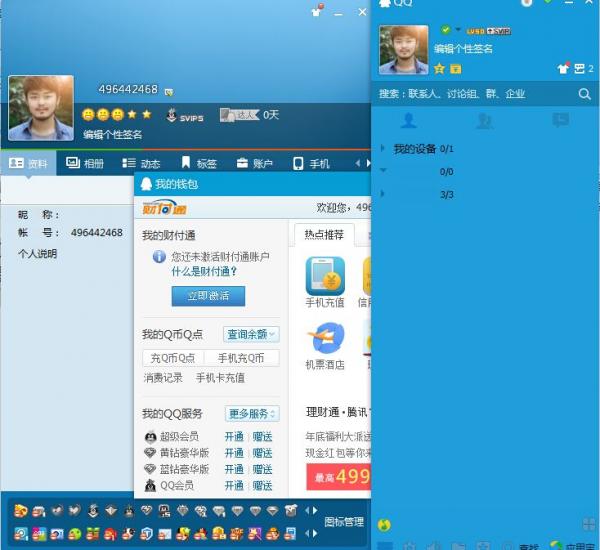
Task: Open the 什么是财付通? link
Action: 204,271
